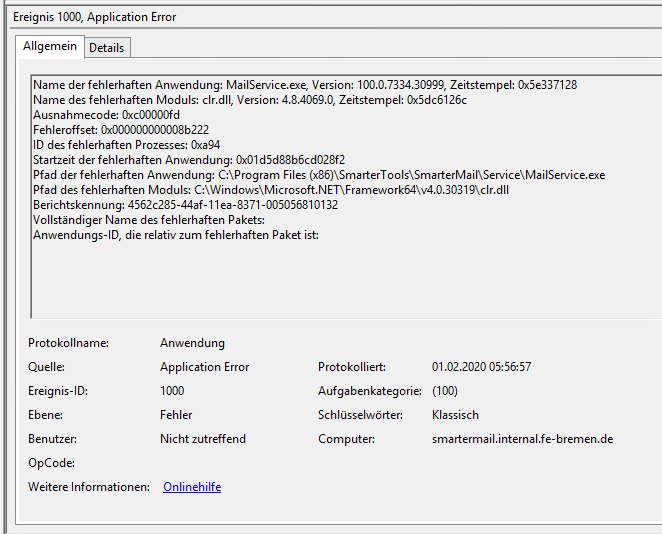Image resolution: width=662 pixels, height=534 pixels.
Task: Click the MailService.exe application name line
Action: pyautogui.click(x=304, y=85)
